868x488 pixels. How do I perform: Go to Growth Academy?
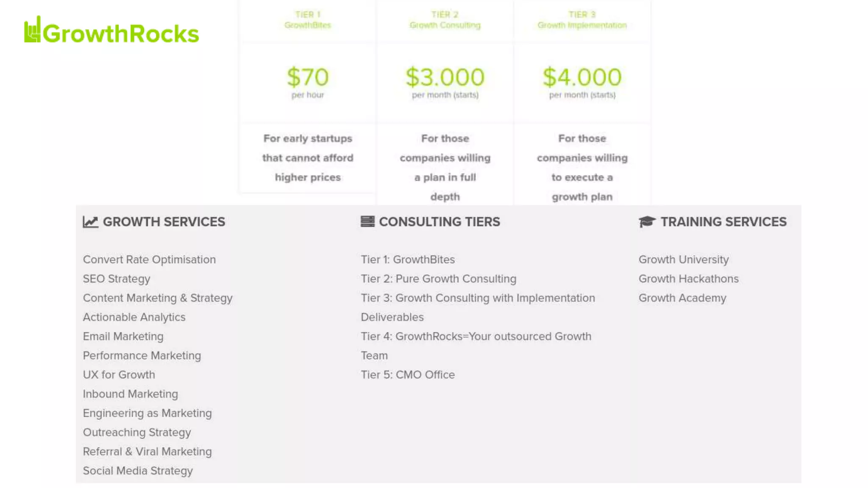click(x=682, y=298)
